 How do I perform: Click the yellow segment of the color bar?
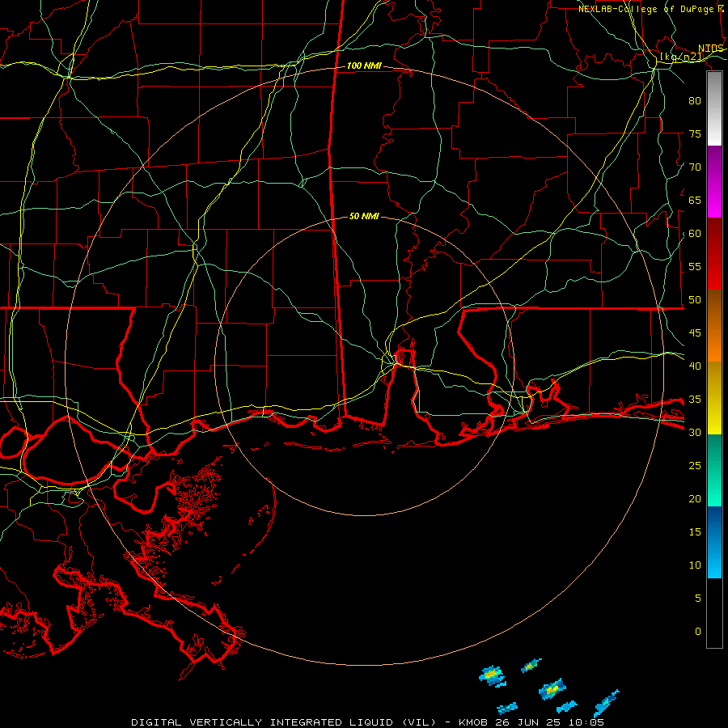tap(714, 398)
